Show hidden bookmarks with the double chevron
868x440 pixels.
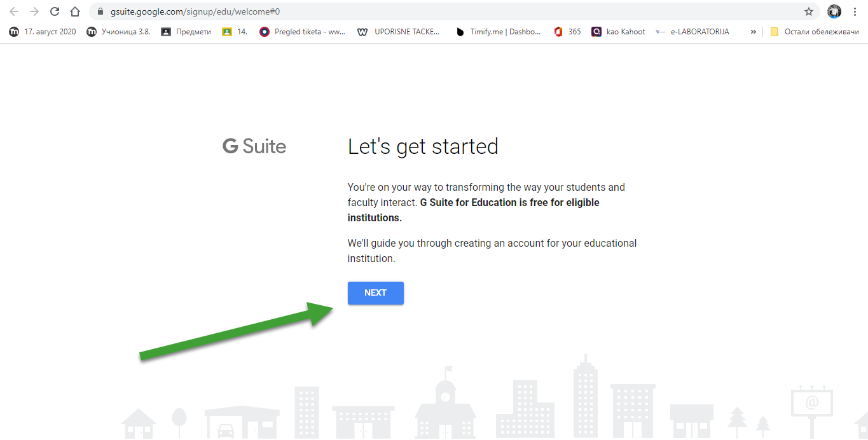[x=754, y=32]
